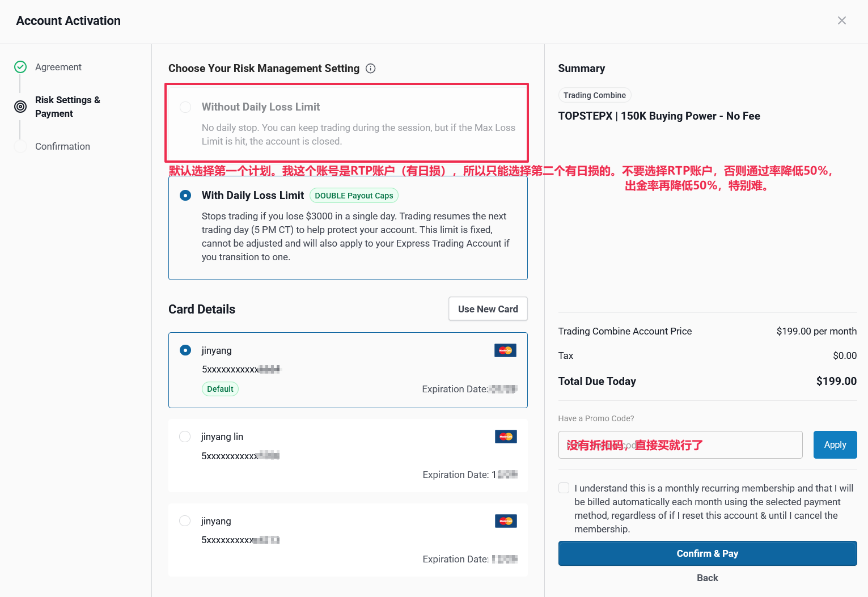
Task: Open the Risk Settings & Payment step
Action: [68, 107]
